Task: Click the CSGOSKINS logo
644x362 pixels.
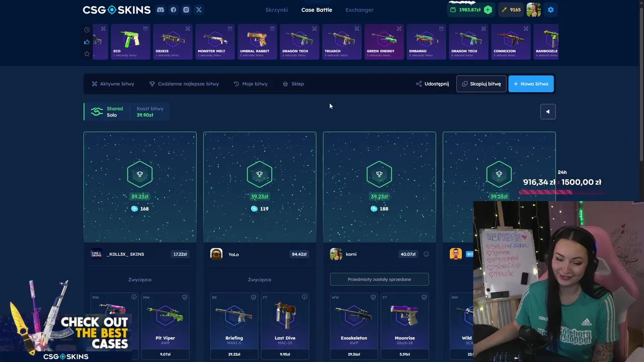Action: tap(117, 10)
